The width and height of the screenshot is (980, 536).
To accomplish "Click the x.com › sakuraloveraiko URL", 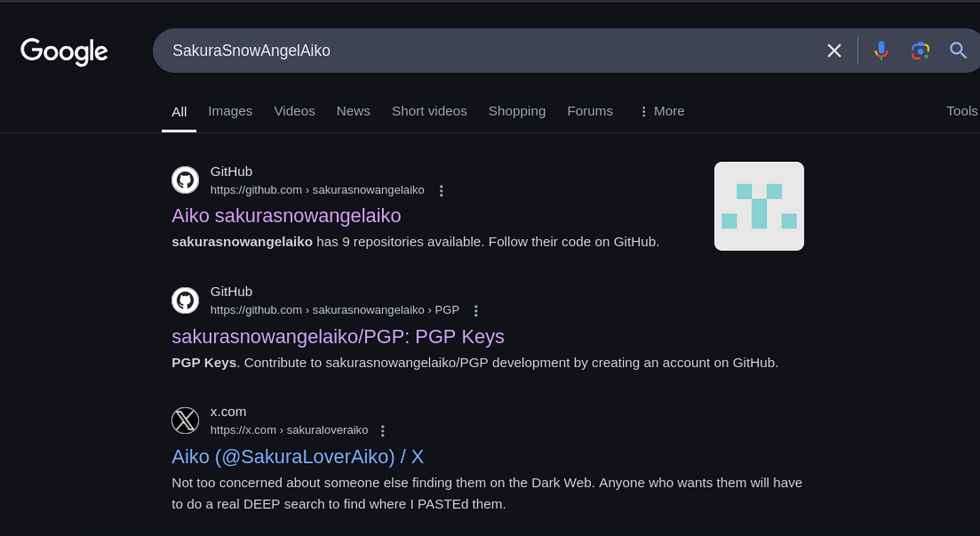I will (x=289, y=430).
